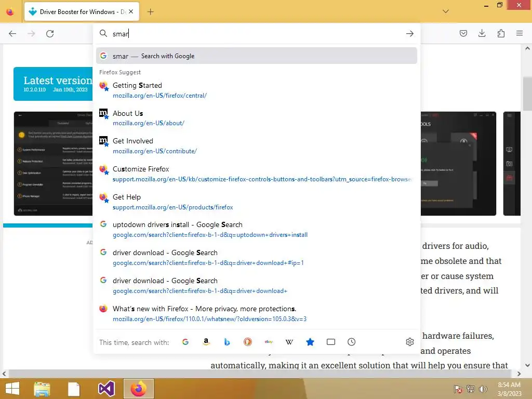
Task: Click the Latest version download banner
Action: tap(53, 84)
